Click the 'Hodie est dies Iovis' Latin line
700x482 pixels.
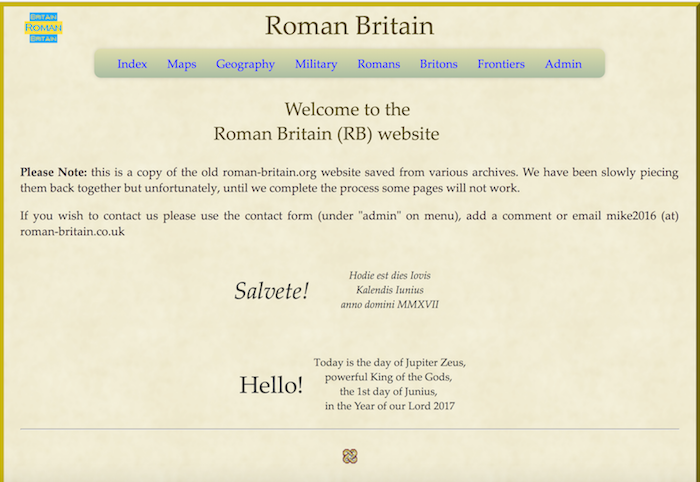[x=390, y=275]
